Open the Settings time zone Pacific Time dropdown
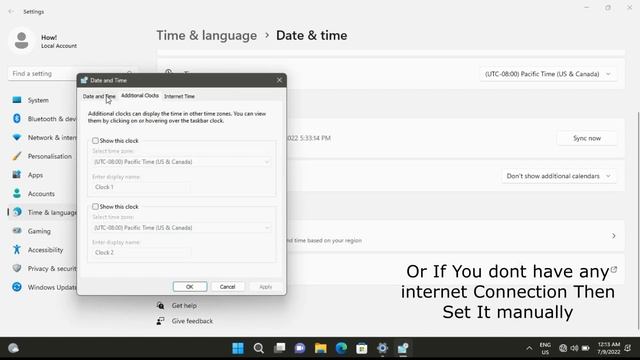This screenshot has width=640, height=360. 548,74
